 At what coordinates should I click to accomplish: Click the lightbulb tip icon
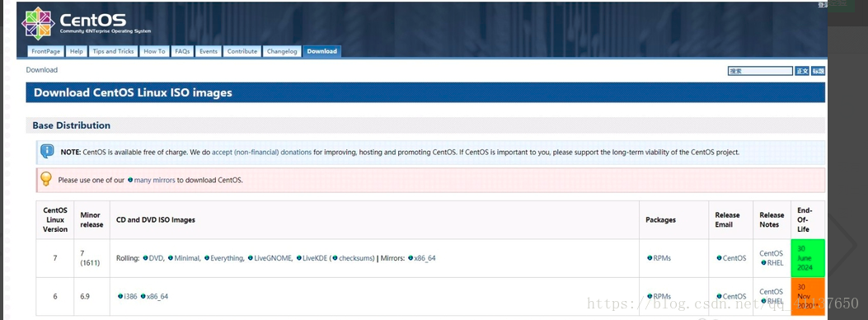pos(46,179)
